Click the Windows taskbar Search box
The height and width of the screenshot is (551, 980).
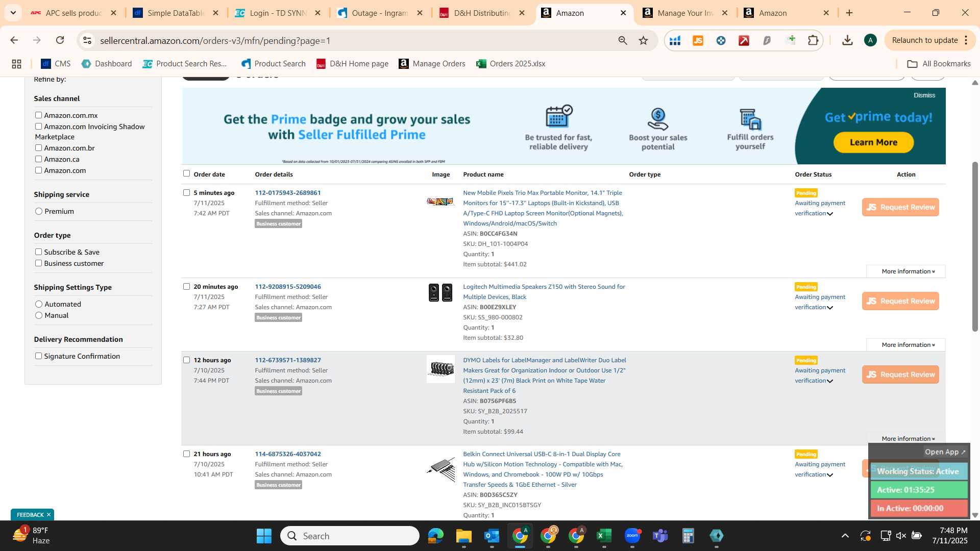(350, 536)
